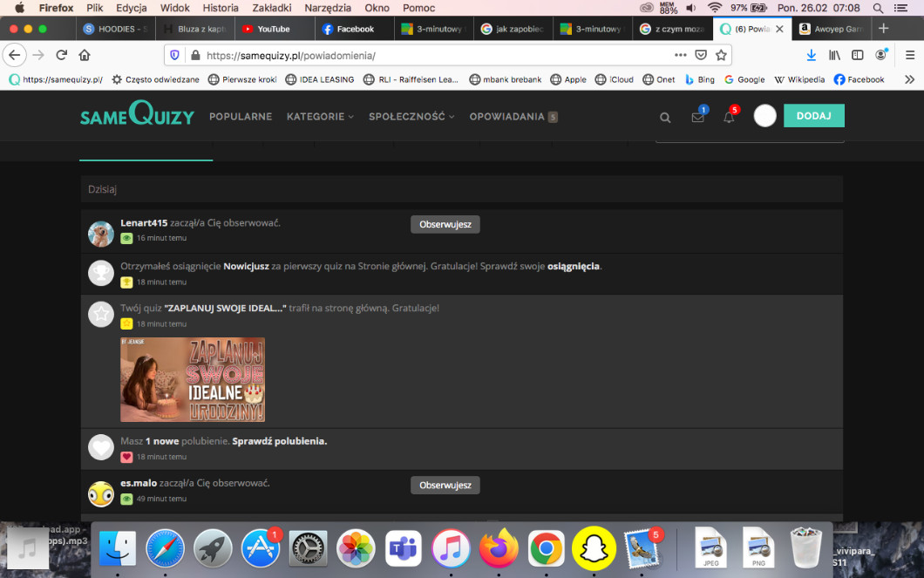Open the birthday quiz thumbnail image
The width and height of the screenshot is (924, 578).
click(193, 379)
